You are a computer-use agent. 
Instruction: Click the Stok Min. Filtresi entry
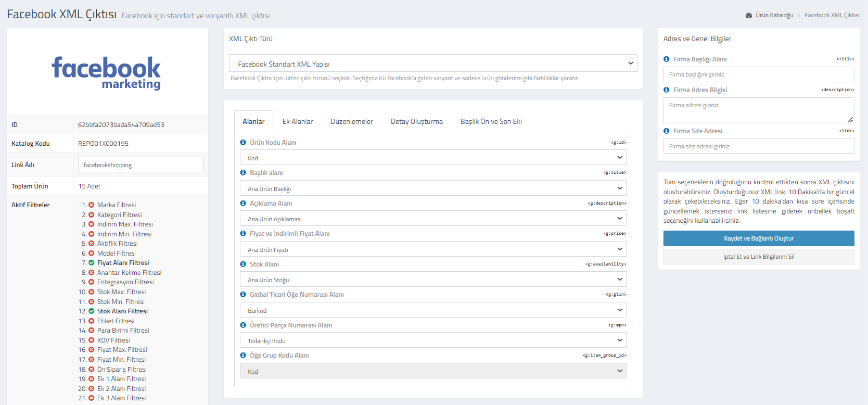click(121, 301)
